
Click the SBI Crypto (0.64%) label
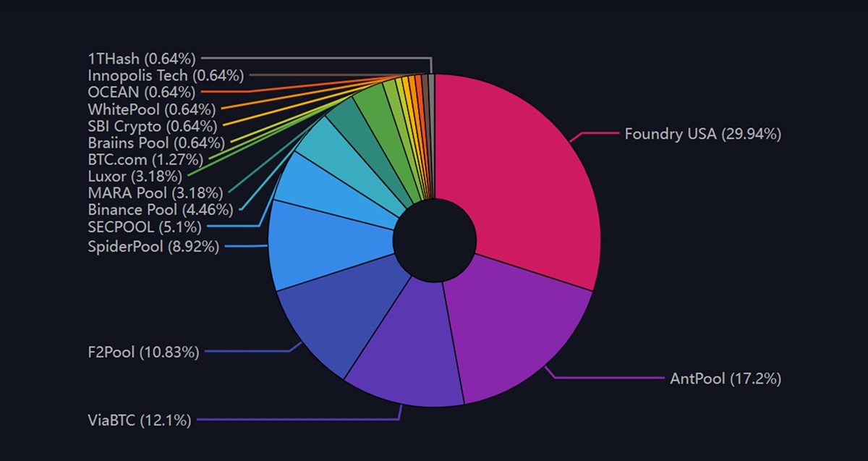pos(152,126)
